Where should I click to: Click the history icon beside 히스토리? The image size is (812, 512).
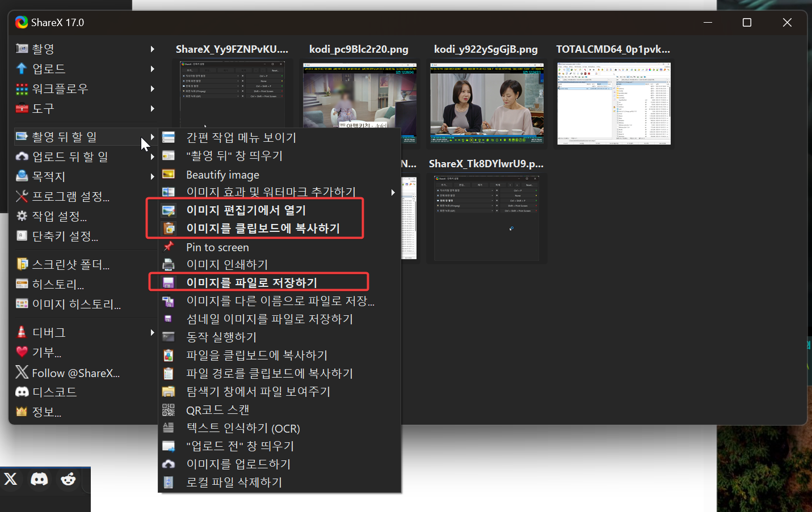[x=22, y=284]
